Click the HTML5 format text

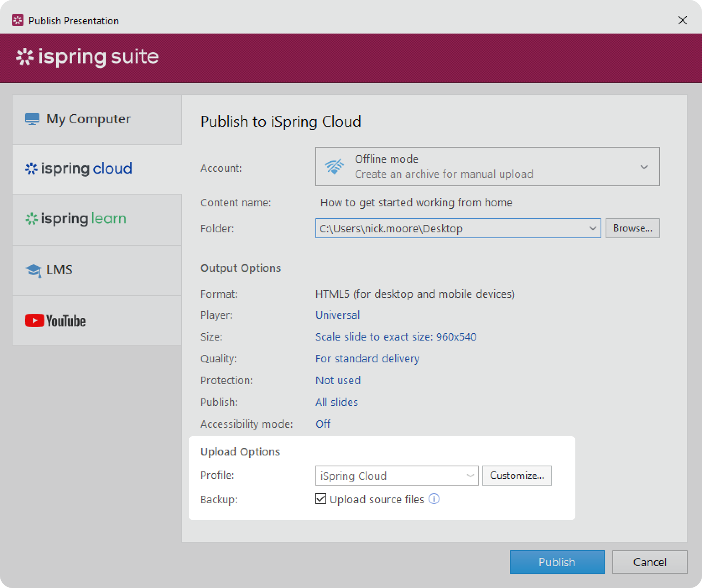coord(415,294)
